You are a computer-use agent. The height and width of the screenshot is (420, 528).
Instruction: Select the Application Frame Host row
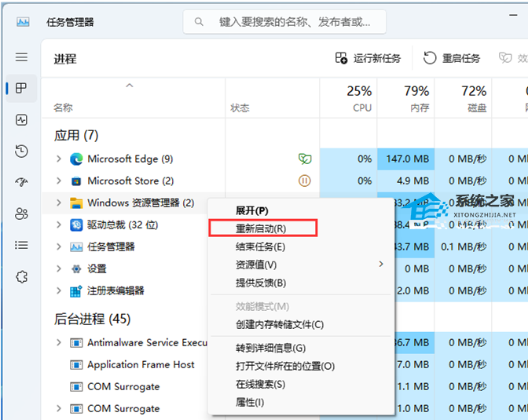(x=125, y=365)
